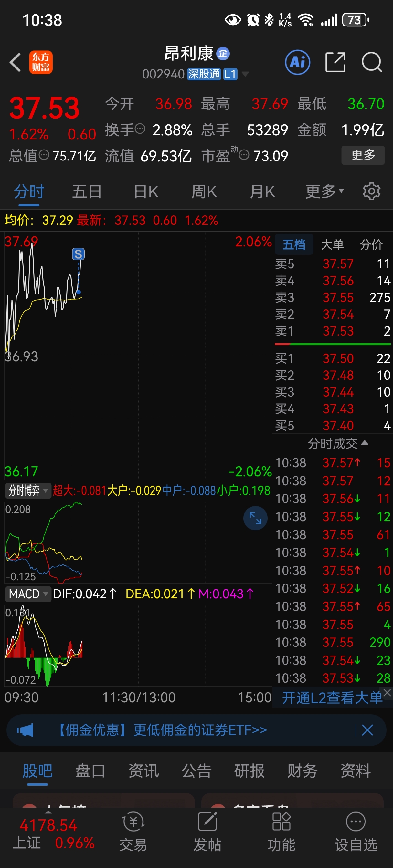Open the 财务 tab
Image resolution: width=393 pixels, height=868 pixels.
point(302,770)
